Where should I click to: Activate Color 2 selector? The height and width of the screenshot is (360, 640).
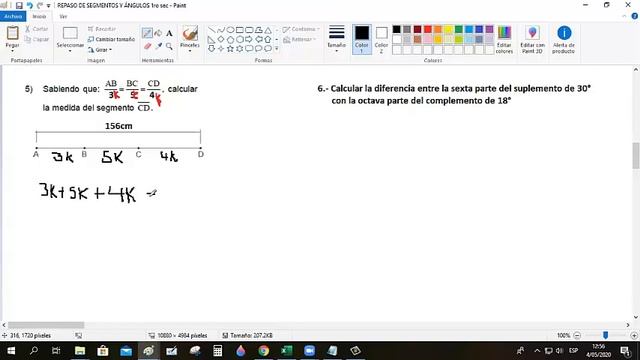pyautogui.click(x=381, y=40)
